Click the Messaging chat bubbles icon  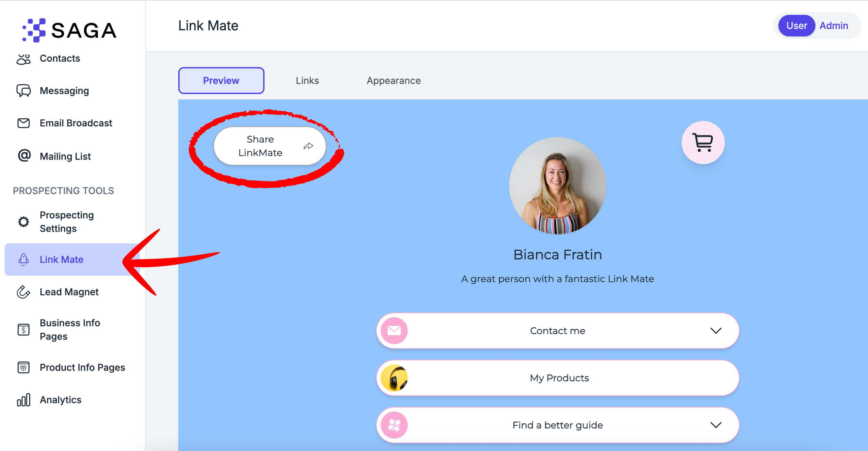(x=24, y=91)
